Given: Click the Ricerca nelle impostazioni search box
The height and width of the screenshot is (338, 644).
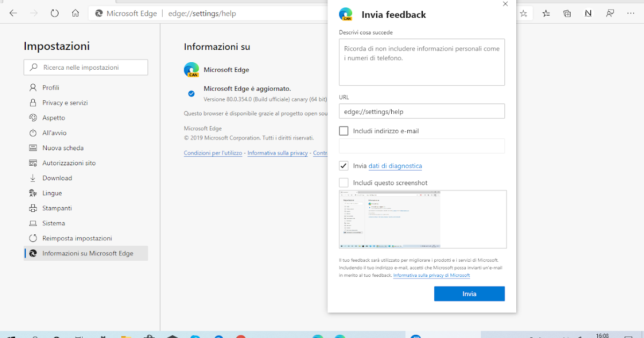Looking at the screenshot, I should [86, 67].
